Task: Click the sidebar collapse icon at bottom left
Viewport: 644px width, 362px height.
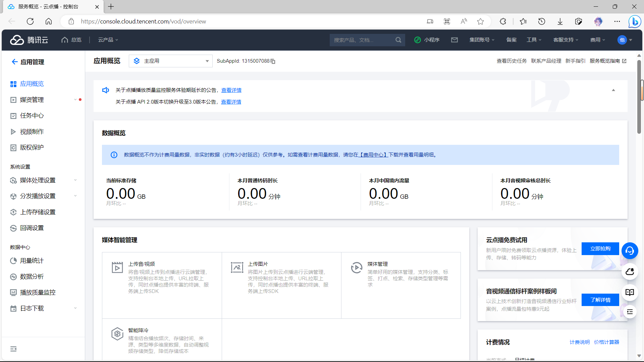Action: click(x=13, y=349)
